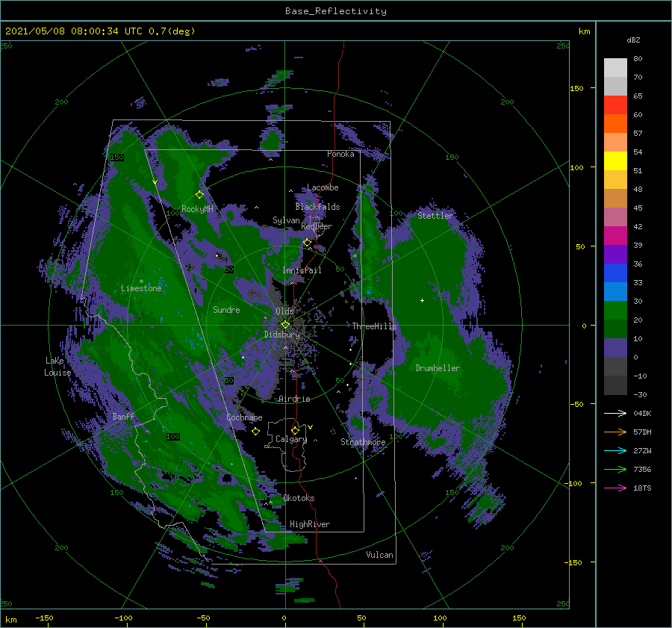
Task: Pick the bright green 20-30 dBZ swatch
Action: tap(615, 311)
